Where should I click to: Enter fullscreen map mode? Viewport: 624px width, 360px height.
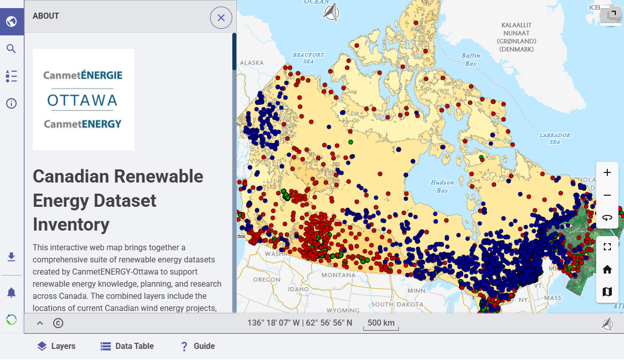pos(607,247)
